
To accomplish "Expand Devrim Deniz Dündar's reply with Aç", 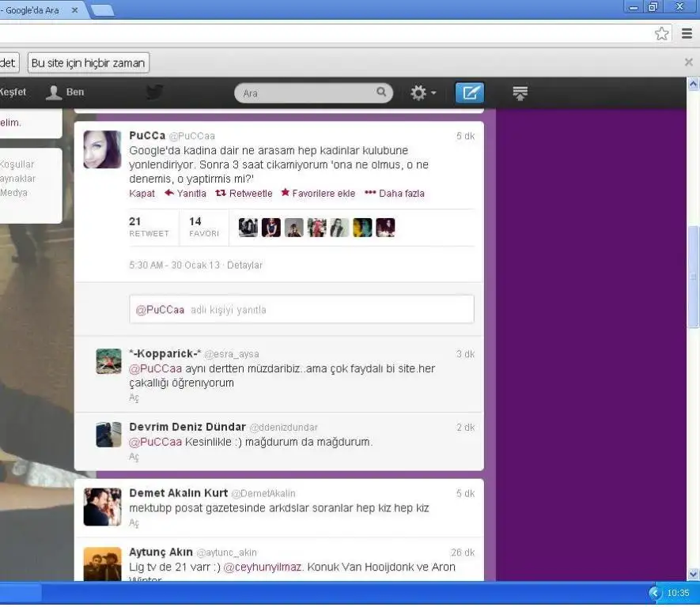I will click(x=134, y=457).
